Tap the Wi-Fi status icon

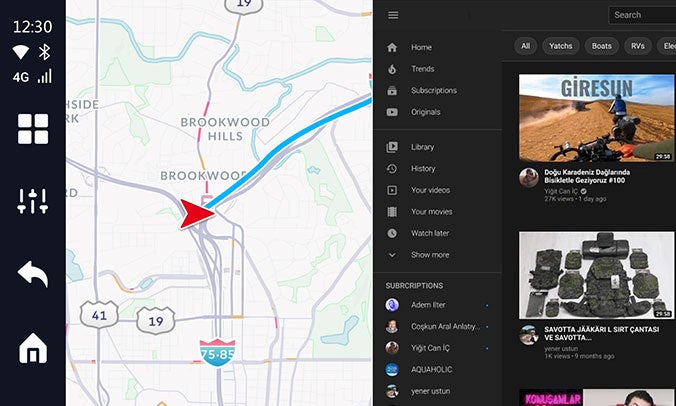tap(20, 52)
